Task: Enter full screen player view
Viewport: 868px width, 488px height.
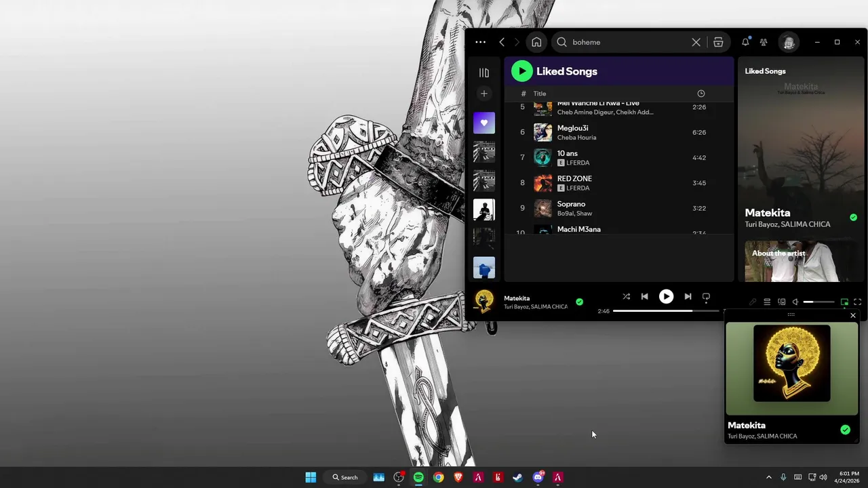Action: (x=857, y=302)
